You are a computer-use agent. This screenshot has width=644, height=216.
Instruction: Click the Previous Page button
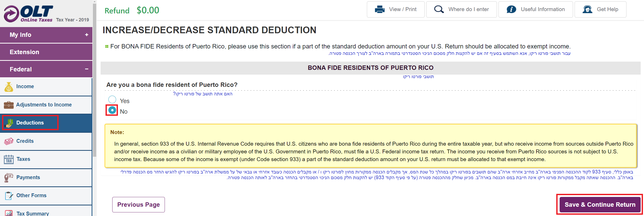coord(139,205)
